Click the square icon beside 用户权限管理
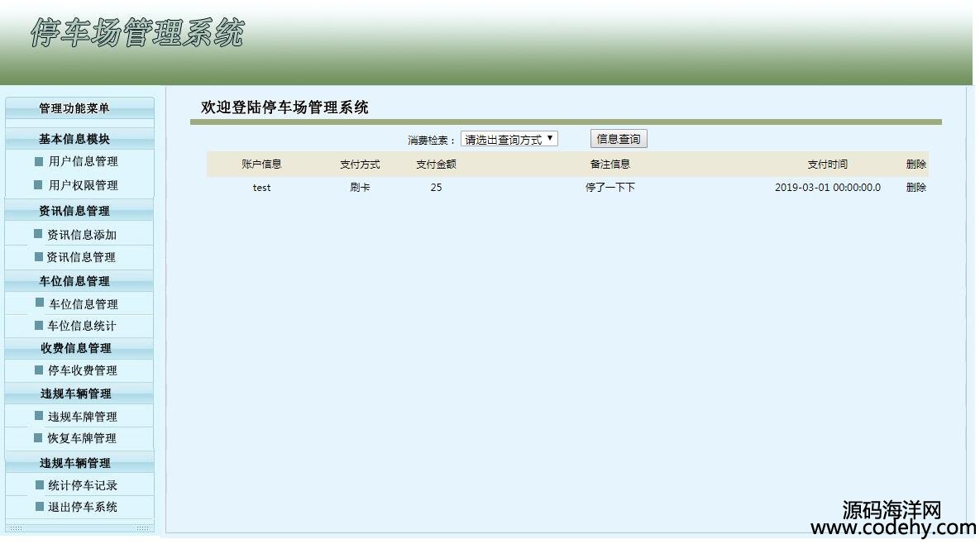Screen dimensions: 980x544 point(38,185)
